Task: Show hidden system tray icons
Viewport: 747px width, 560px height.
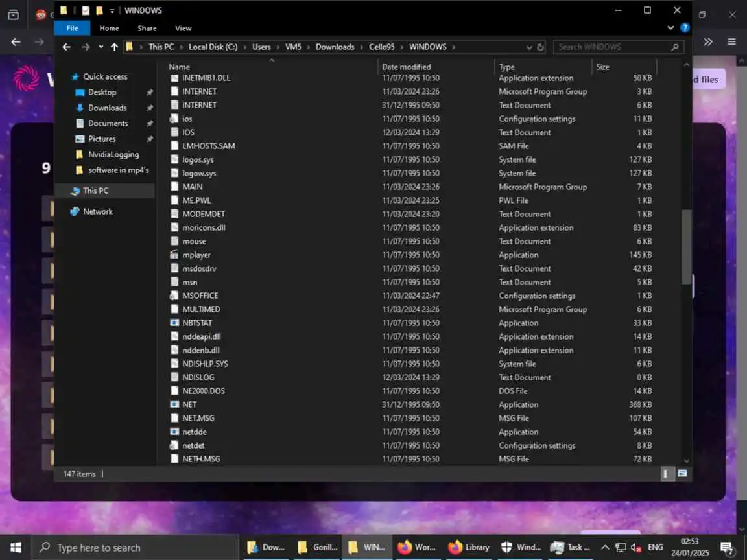Action: click(605, 548)
